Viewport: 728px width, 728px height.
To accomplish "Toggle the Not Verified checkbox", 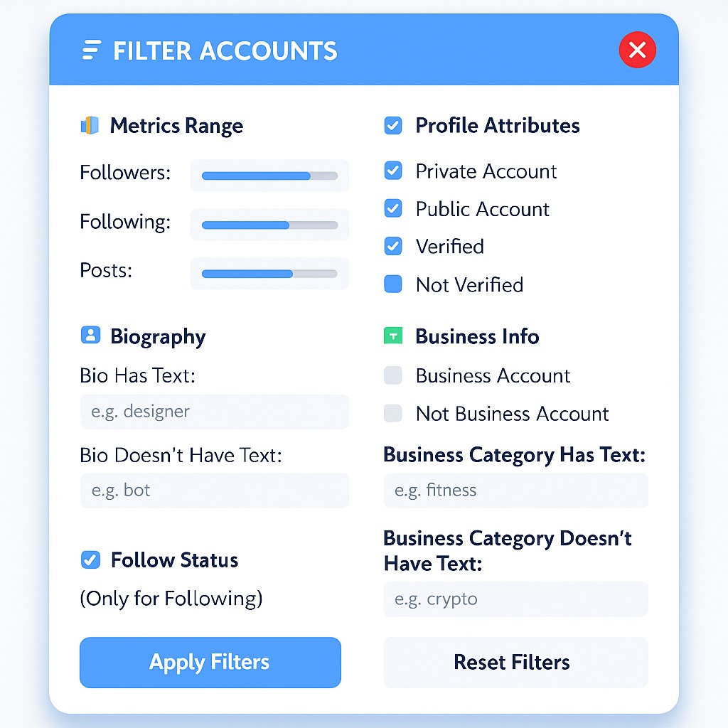I will tap(392, 284).
